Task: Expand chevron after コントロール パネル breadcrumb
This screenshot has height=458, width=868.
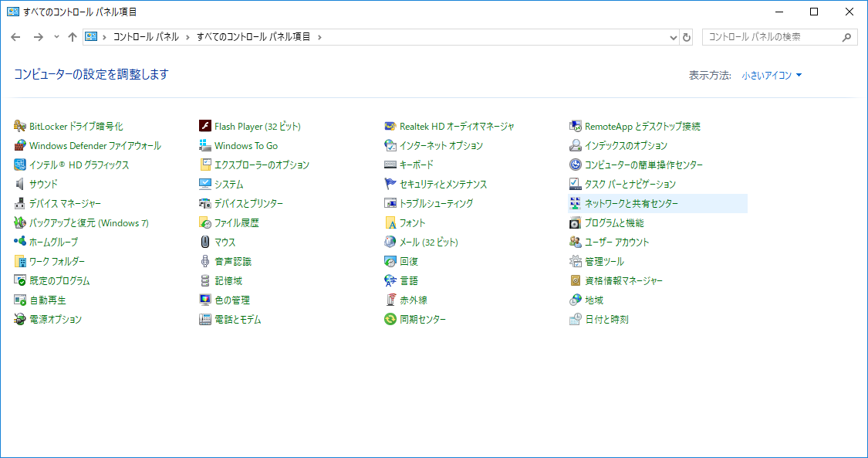Action: coord(187,37)
